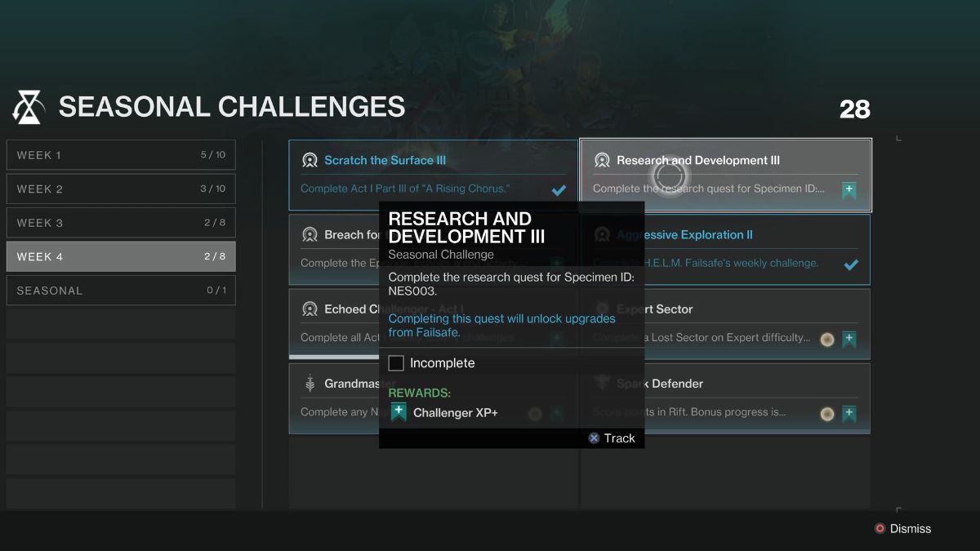Click the Bright Dust coin on Spark Defender
The image size is (980, 551).
(x=826, y=413)
